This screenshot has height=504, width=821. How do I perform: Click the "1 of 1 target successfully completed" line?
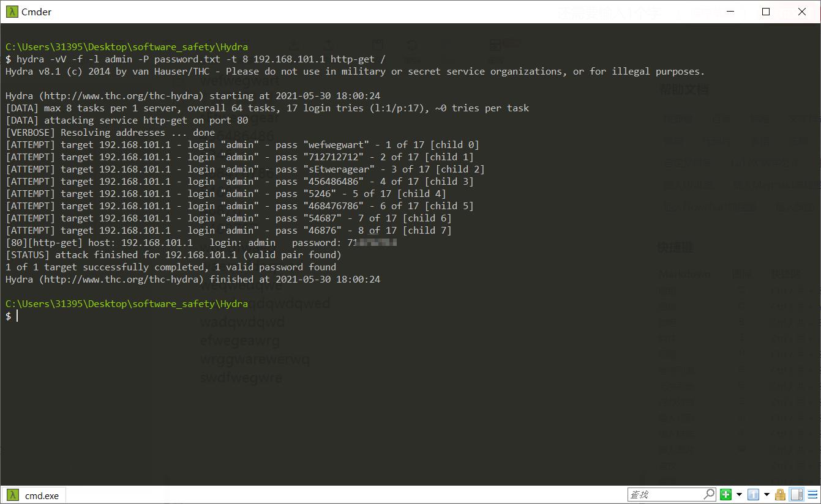click(x=171, y=267)
